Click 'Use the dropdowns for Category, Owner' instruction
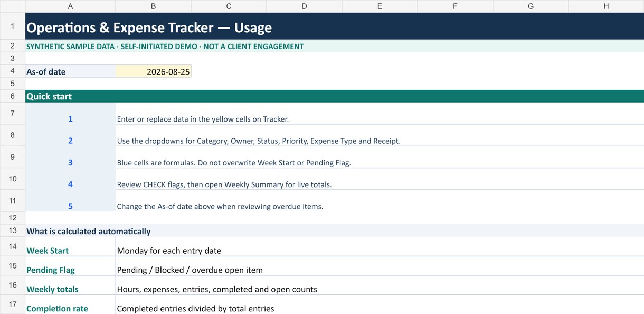 point(259,141)
